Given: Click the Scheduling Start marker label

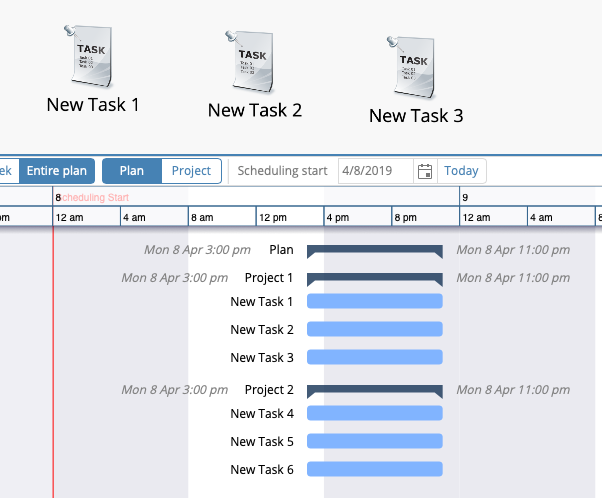Looking at the screenshot, I should click(x=95, y=198).
